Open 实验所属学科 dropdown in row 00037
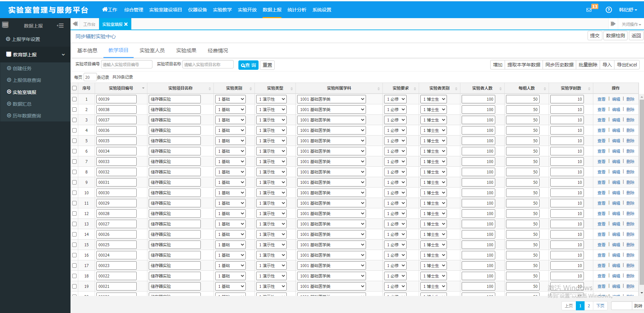644x313 pixels. [x=331, y=120]
